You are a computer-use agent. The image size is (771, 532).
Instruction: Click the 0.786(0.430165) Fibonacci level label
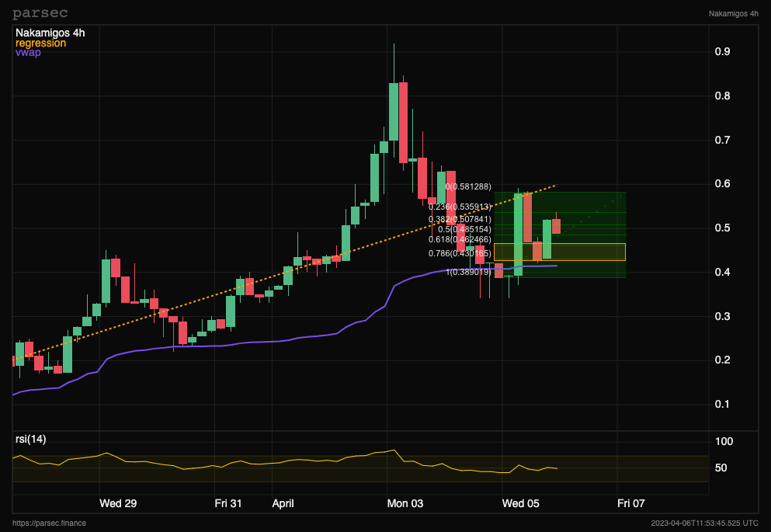click(460, 254)
